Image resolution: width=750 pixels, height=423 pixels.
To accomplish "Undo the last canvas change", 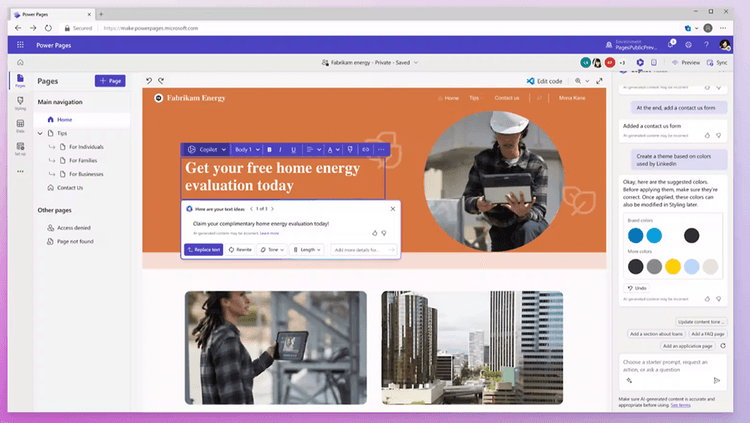I will (149, 81).
